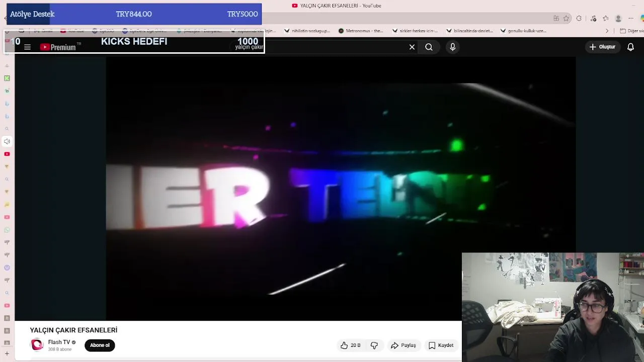Like the video with thumbs-up
This screenshot has height=362, width=644.
[x=350, y=345]
